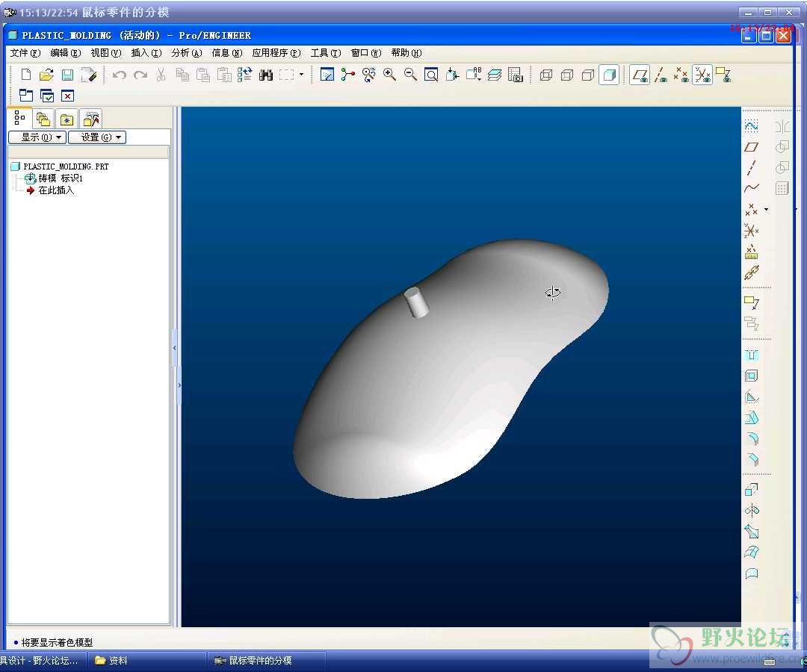The width and height of the screenshot is (807, 672).
Task: Collapse the navigator panel with left arrow handle
Action: click(x=174, y=348)
